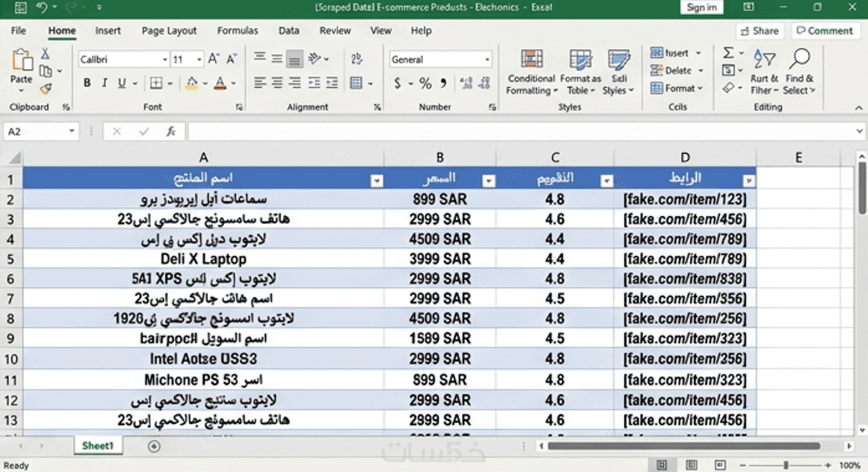Screen dimensions: 868x472
Task: Click the Fill down icon
Action: (728, 70)
